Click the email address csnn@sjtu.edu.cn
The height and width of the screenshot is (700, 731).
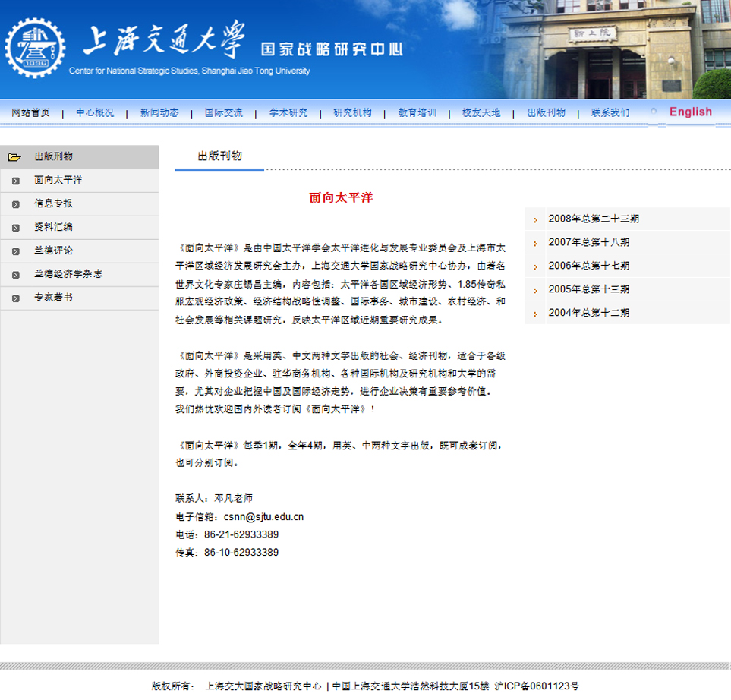tap(263, 517)
